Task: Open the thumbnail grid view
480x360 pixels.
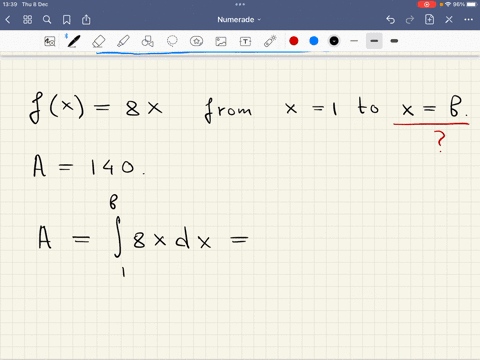Action: coord(27,20)
